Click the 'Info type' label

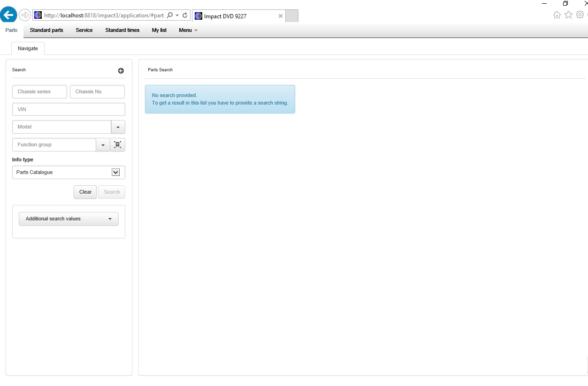click(23, 160)
